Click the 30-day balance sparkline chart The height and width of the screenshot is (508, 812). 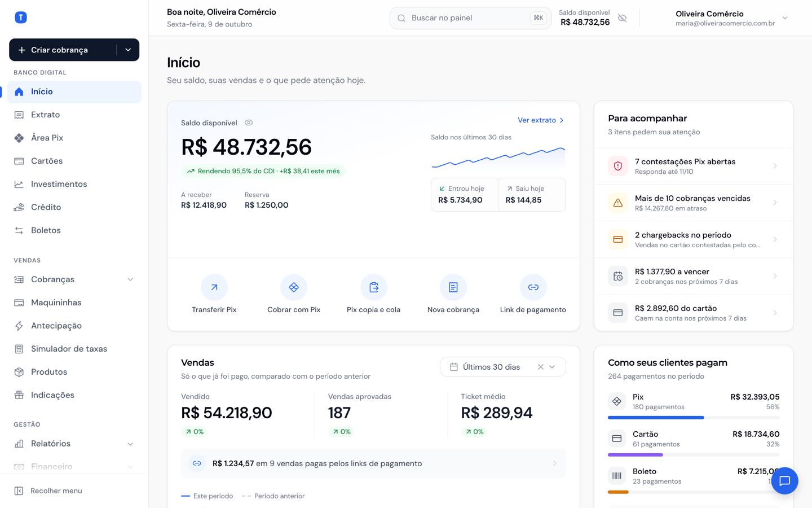coord(498,157)
